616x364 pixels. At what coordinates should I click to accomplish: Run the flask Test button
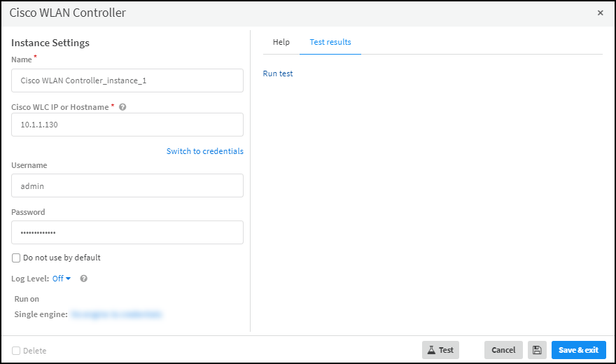coord(440,350)
